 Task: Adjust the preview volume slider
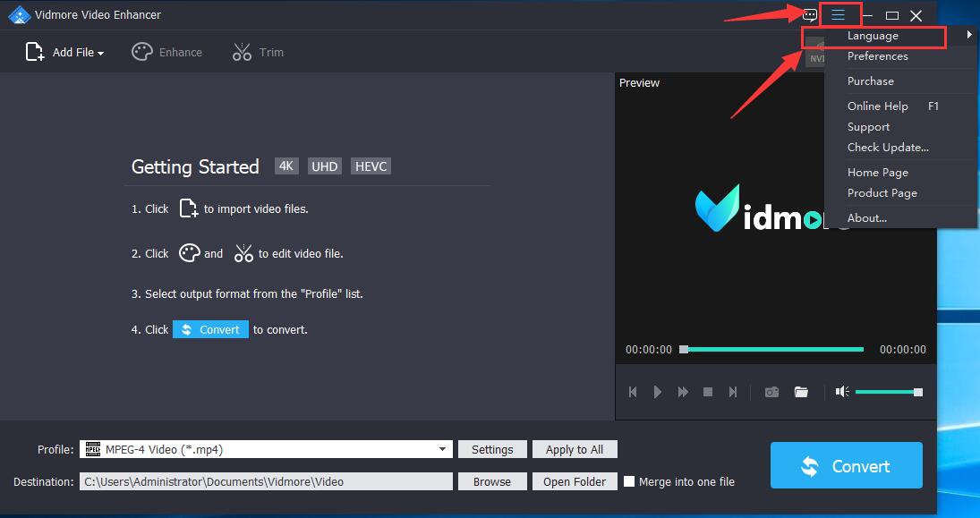[x=889, y=392]
